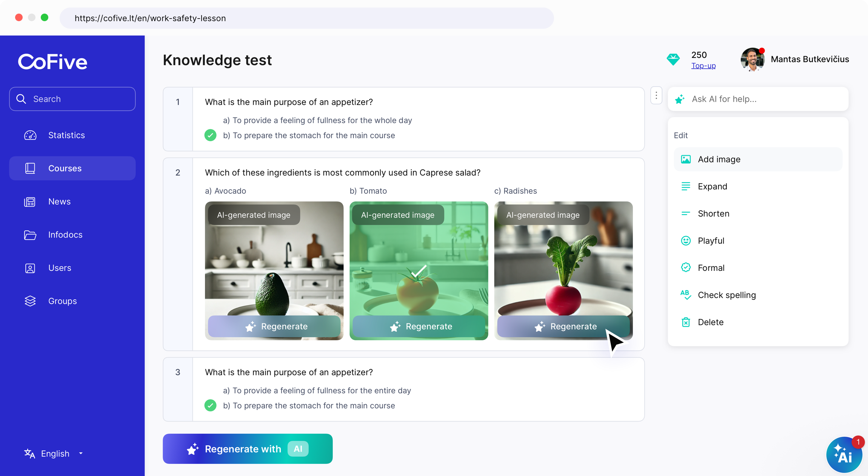Click the diamond credits icon
Viewport: 868px width, 476px height.
point(673,60)
